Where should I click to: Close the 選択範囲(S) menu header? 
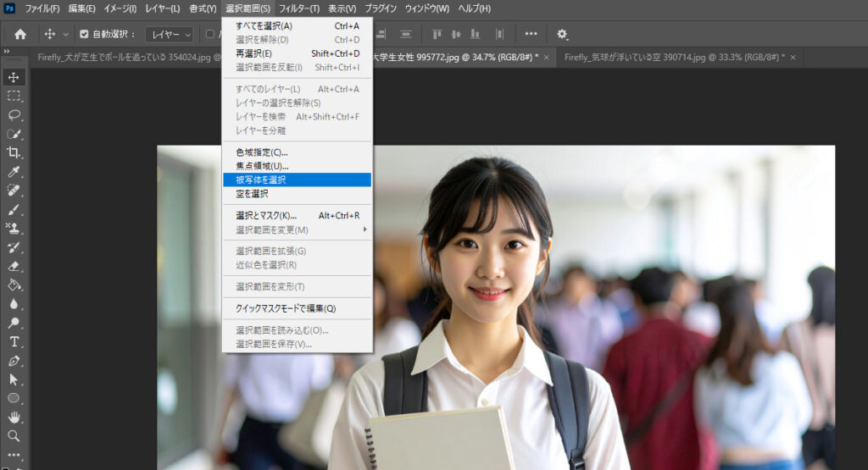tap(248, 8)
